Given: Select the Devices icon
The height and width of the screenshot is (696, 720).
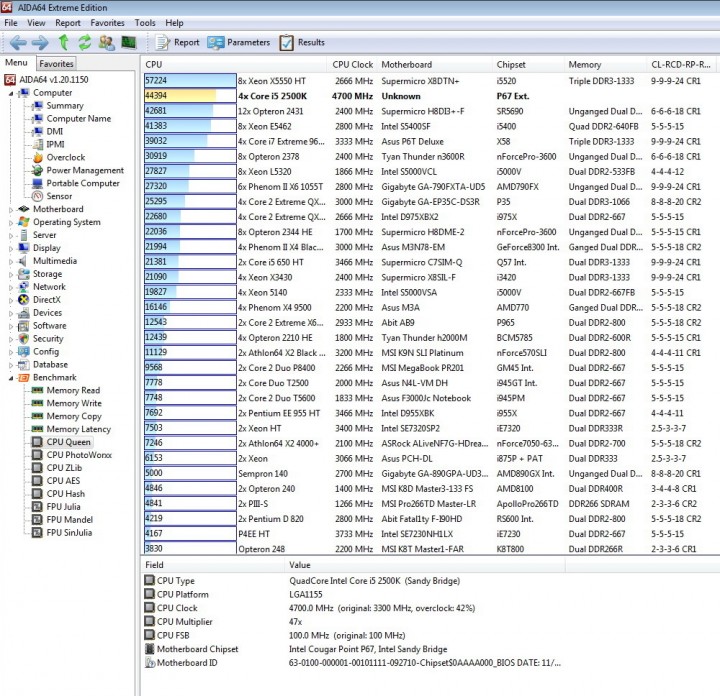Looking at the screenshot, I should coord(24,313).
